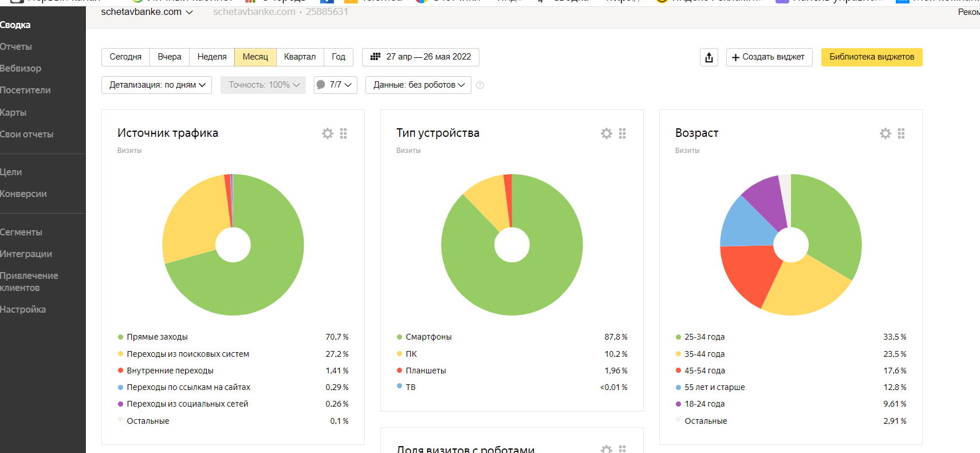980x453 pixels.
Task: Go to Отчеты in the sidebar
Action: pos(16,46)
